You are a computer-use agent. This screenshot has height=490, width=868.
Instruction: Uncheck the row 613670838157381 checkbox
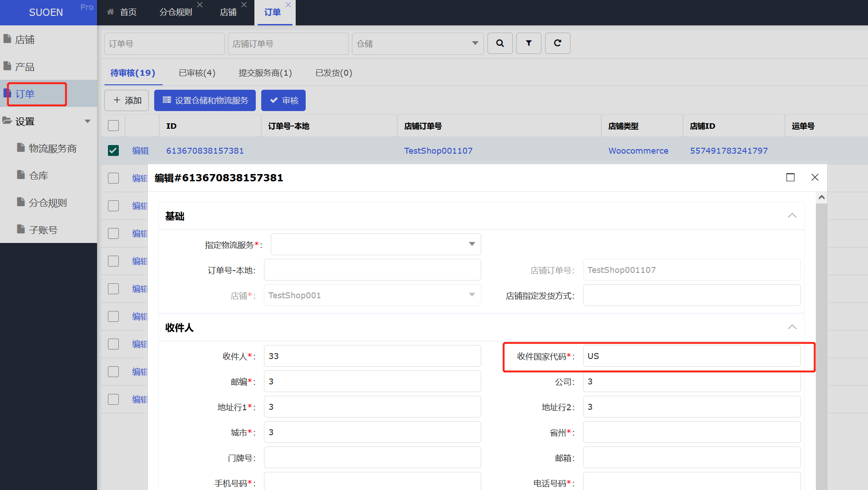113,150
